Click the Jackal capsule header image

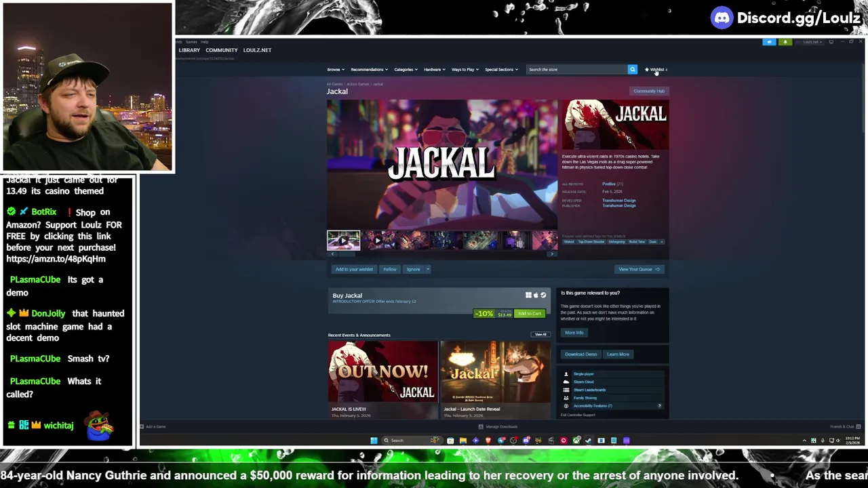(x=615, y=125)
